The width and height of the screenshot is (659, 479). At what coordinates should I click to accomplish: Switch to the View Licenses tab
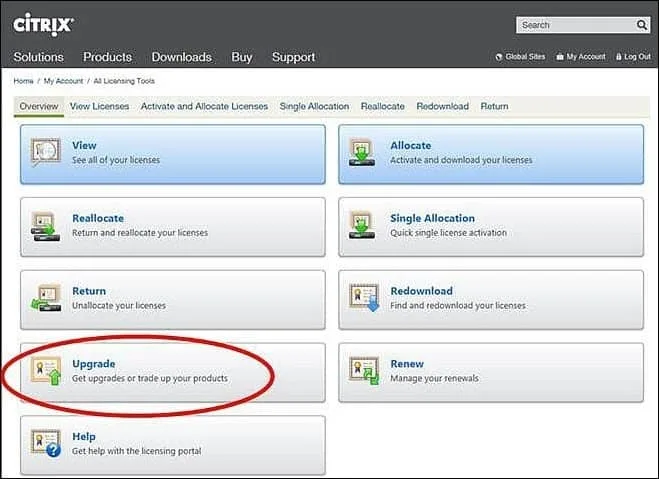point(100,106)
